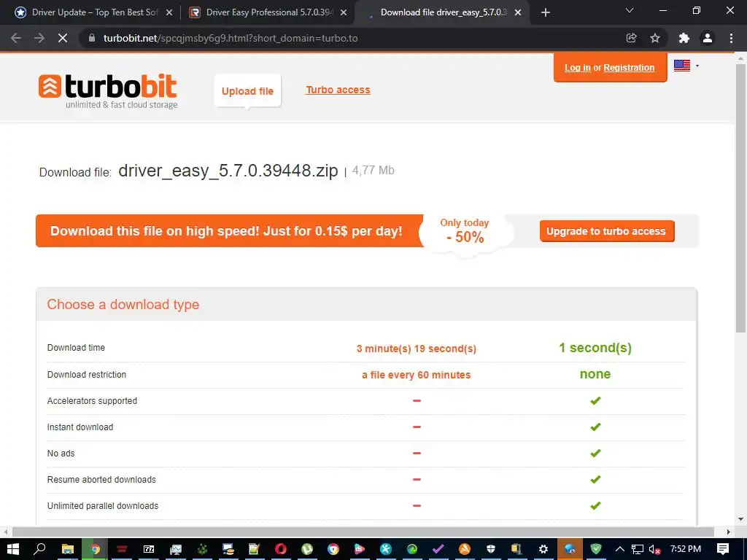Viewport: 747px width, 560px height.
Task: Go forward in browser history
Action: click(39, 38)
